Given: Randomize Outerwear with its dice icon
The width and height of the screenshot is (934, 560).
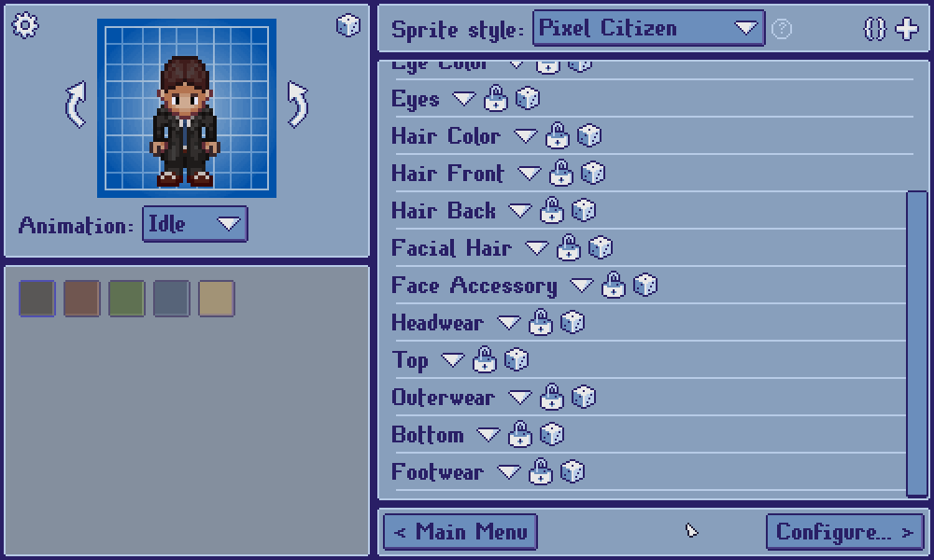Looking at the screenshot, I should (x=583, y=397).
